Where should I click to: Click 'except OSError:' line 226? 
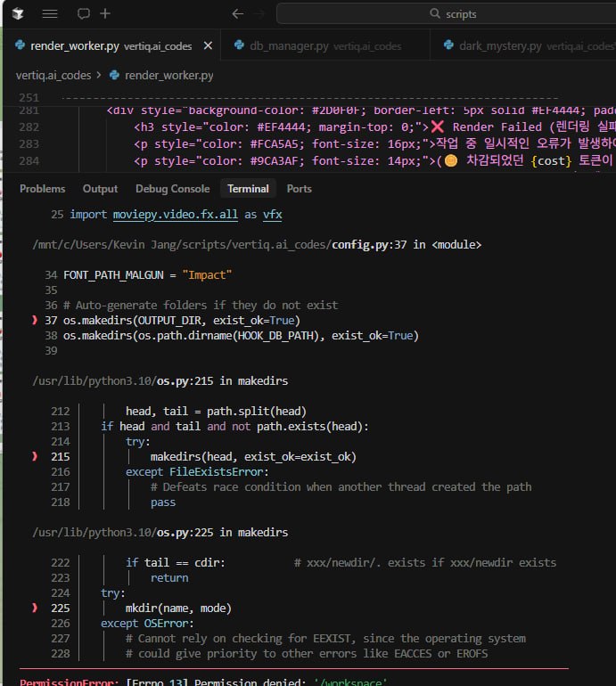[147, 624]
